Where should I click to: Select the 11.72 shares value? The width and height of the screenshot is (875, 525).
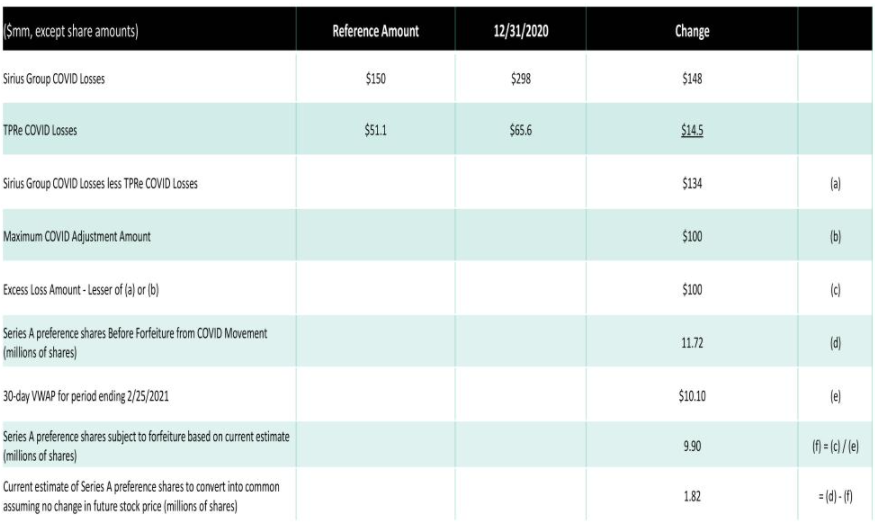click(x=692, y=341)
